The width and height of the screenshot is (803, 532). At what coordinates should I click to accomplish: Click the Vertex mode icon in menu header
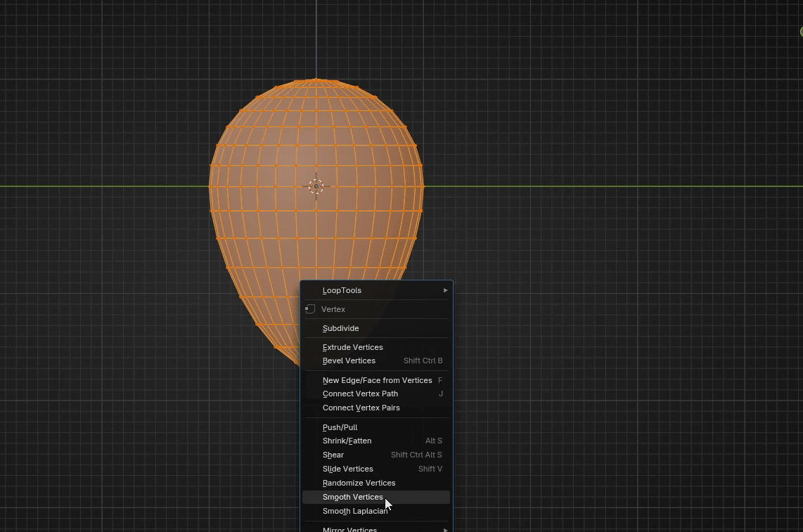310,309
